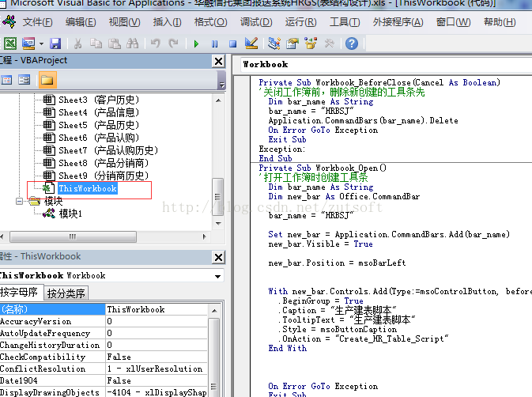Open the Properties Window toolbar icon
Image resolution: width=532 pixels, height=397 pixels.
coord(292,43)
